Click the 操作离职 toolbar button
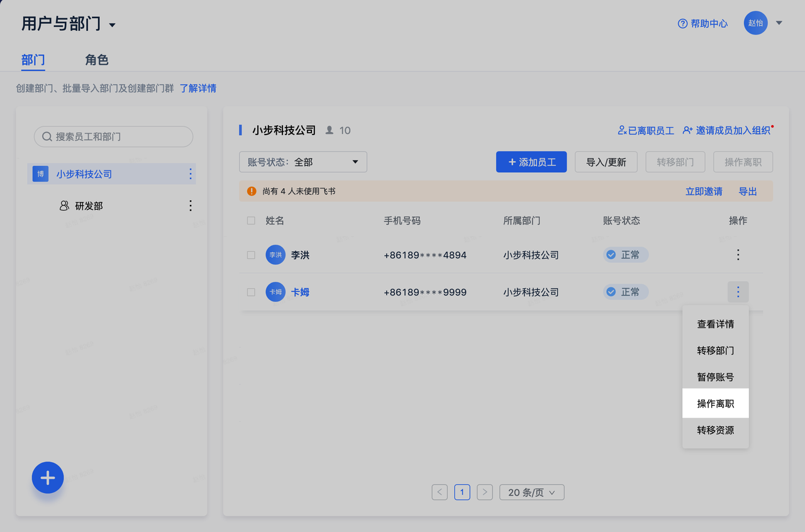Screen dimensions: 805x532 coord(743,162)
